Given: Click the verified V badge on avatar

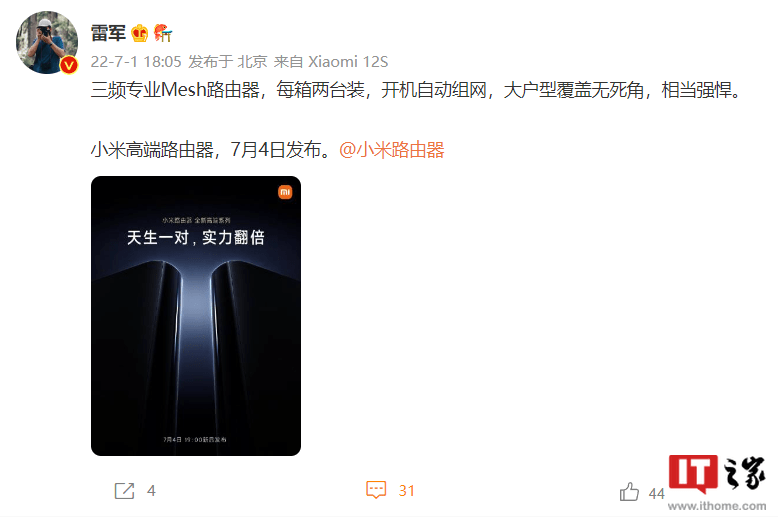Looking at the screenshot, I should (69, 65).
